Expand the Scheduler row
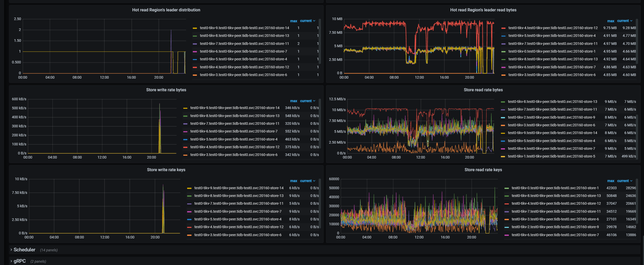 click(24, 250)
